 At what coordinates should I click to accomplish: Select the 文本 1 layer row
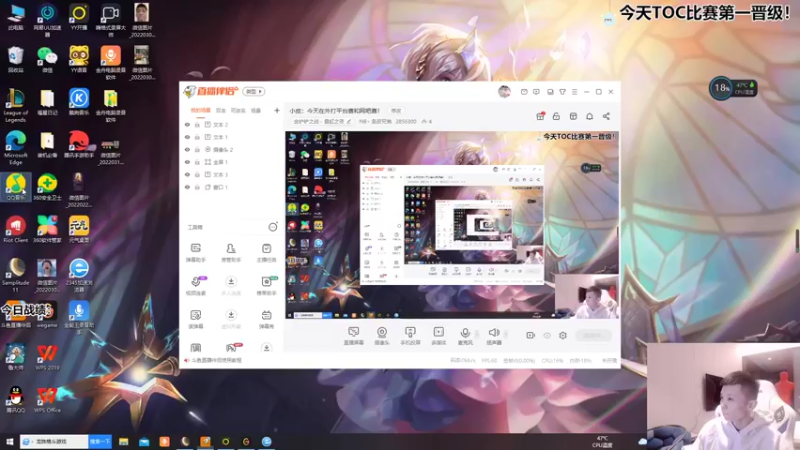(x=232, y=137)
